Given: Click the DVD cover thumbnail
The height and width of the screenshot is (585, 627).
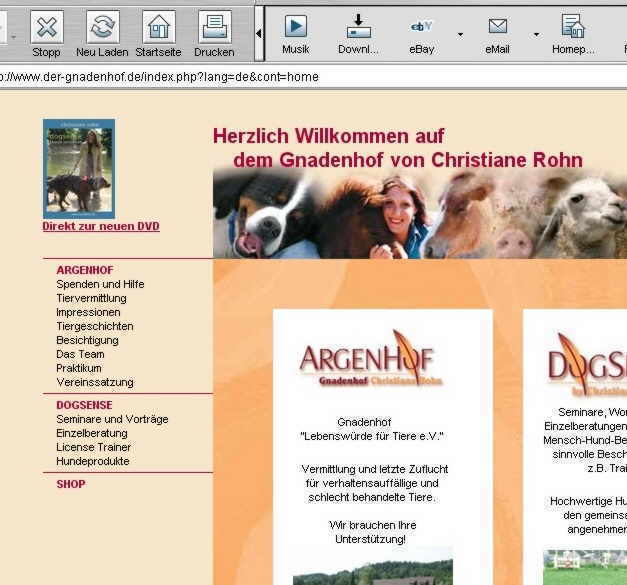Looking at the screenshot, I should pyautogui.click(x=79, y=168).
